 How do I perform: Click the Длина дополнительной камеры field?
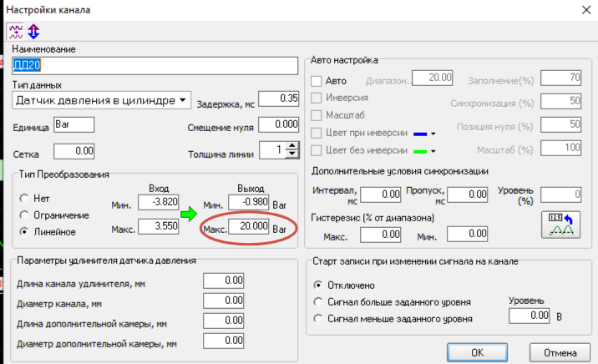[224, 321]
